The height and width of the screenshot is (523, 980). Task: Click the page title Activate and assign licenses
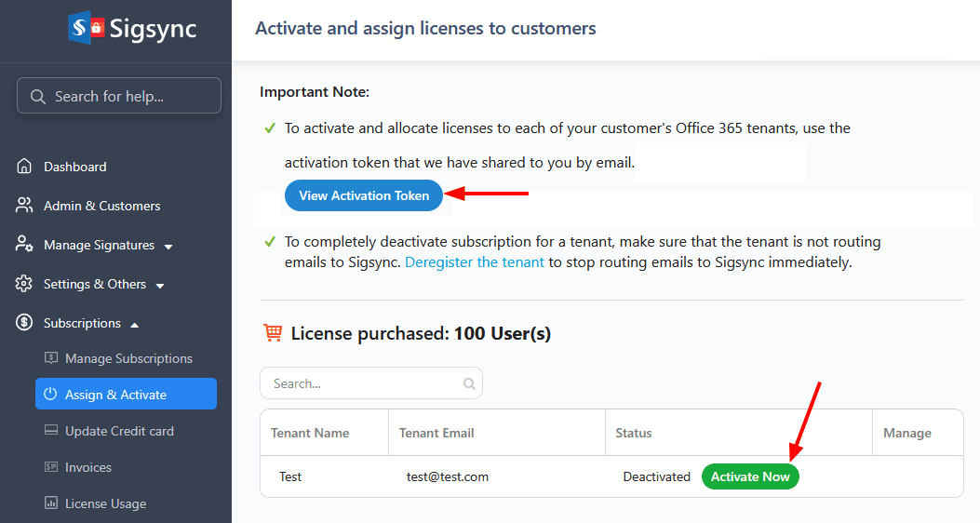coord(425,29)
